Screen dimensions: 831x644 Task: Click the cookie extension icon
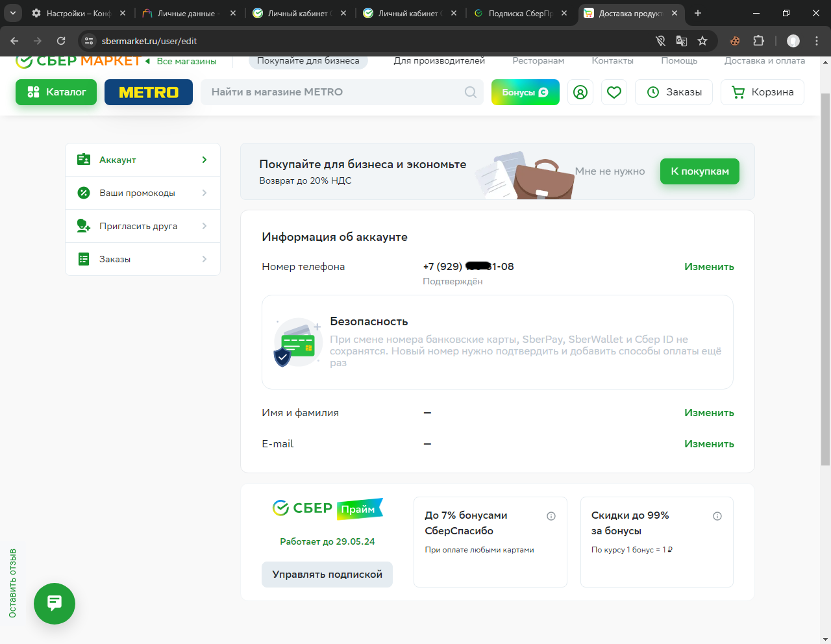(x=735, y=41)
